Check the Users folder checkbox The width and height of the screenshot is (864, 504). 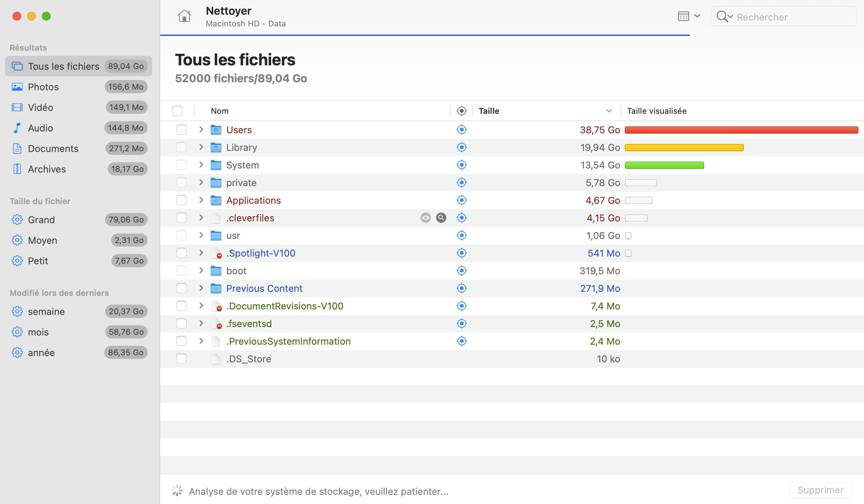coord(181,130)
